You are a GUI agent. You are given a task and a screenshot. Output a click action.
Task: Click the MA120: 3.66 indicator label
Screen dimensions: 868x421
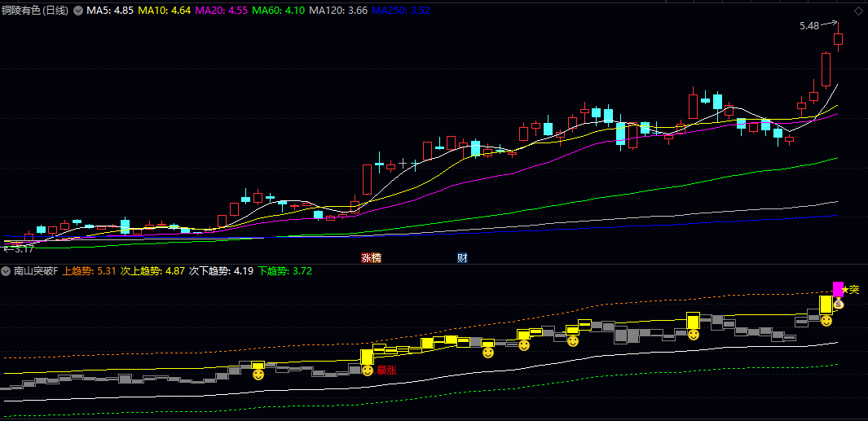(338, 11)
